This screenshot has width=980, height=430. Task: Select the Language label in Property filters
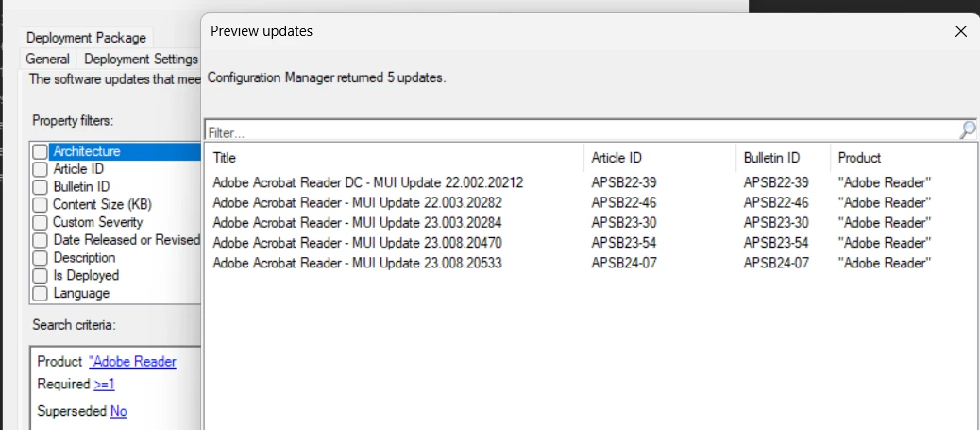[81, 293]
